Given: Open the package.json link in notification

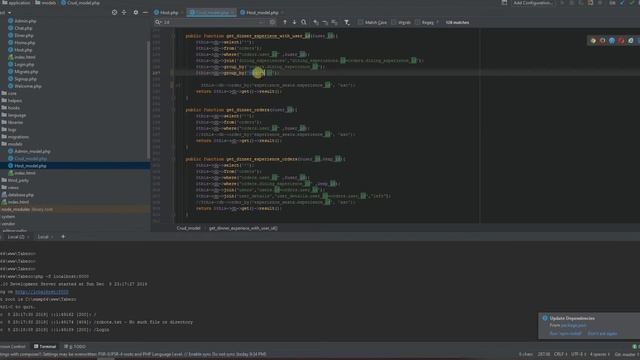Looking at the screenshot, I should [x=573, y=325].
